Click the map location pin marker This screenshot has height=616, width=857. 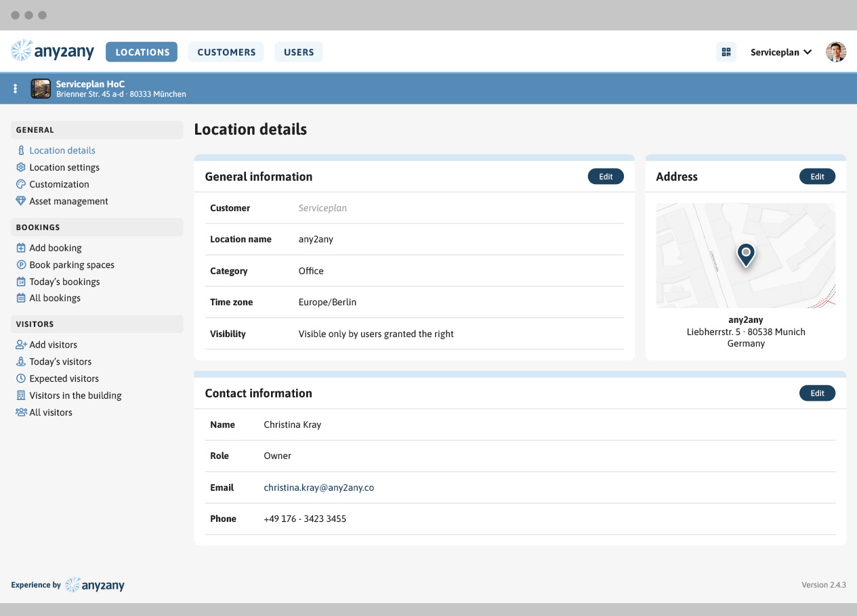pos(746,254)
